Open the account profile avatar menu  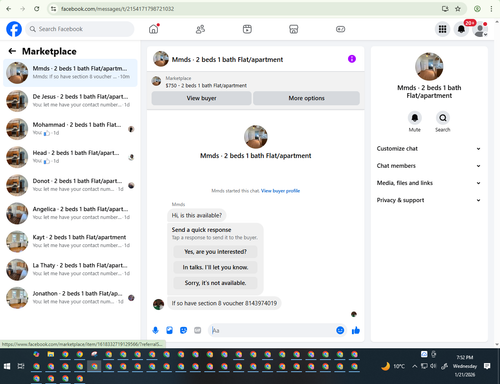click(480, 29)
